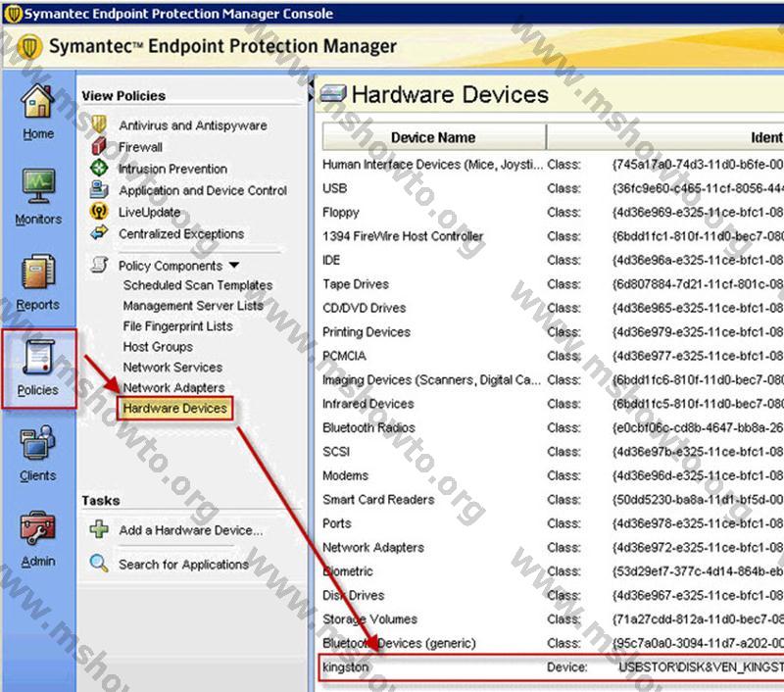Go to the Admin tab label
The height and width of the screenshot is (692, 784).
pos(38,562)
